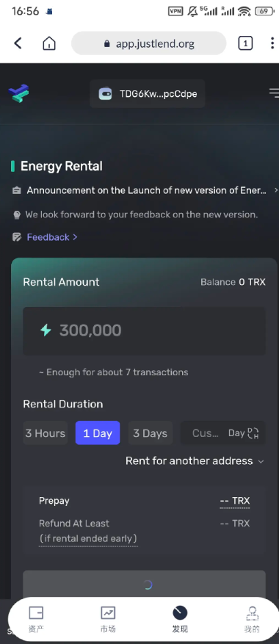Expand the announcement arrow
The width and height of the screenshot is (279, 644).
tap(276, 190)
